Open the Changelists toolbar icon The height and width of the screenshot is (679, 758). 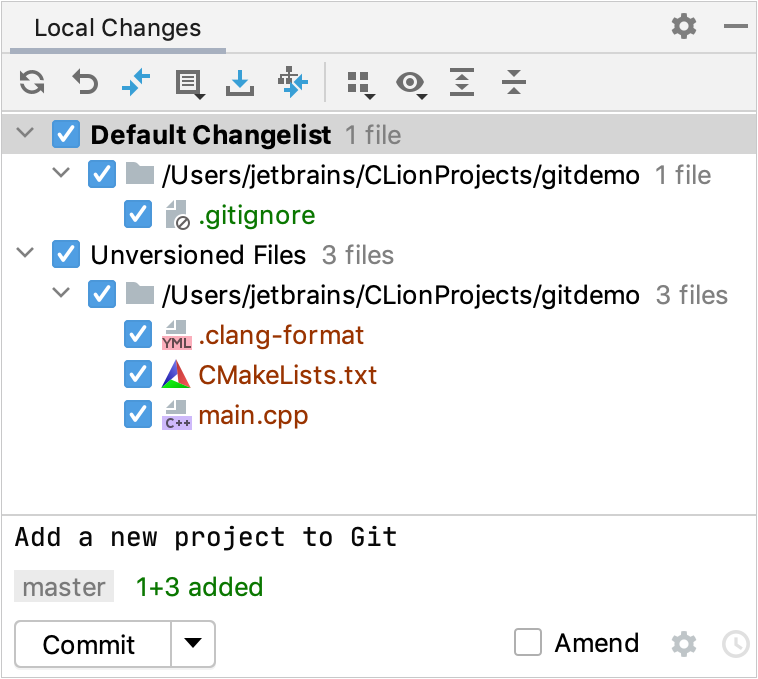click(189, 83)
